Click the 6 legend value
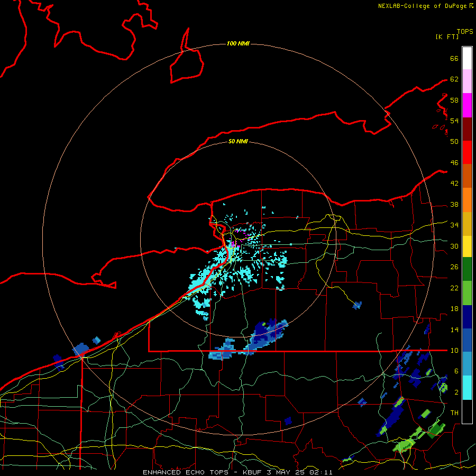 pos(456,371)
